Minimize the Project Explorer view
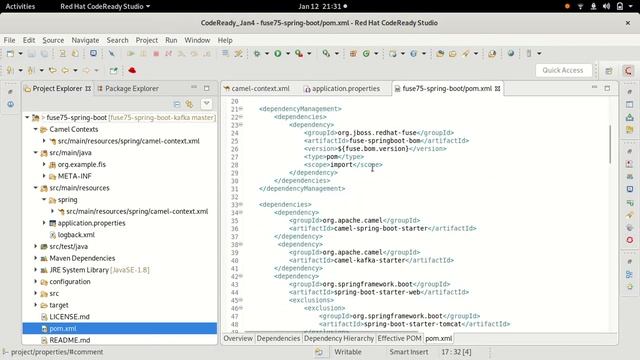Screen dimensions: 640x360 pyautogui.click(x=194, y=87)
